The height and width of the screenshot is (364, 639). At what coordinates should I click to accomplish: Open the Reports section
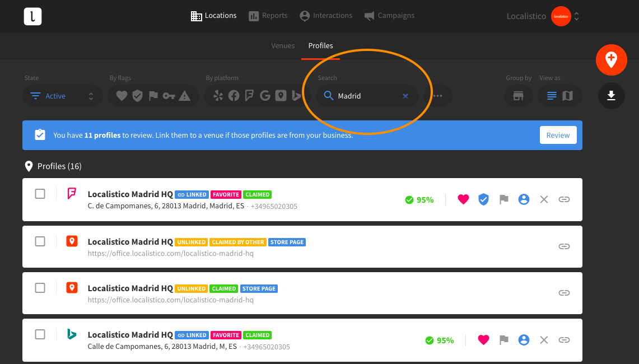(x=268, y=16)
